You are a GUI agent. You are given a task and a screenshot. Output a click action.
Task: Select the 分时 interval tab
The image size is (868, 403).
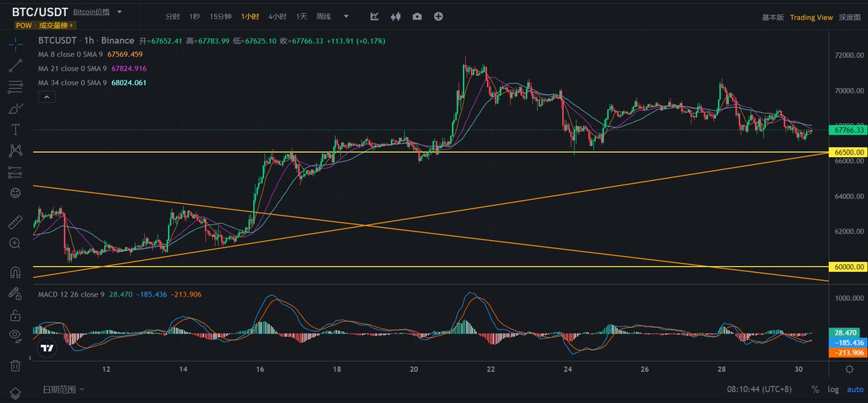[x=172, y=16]
